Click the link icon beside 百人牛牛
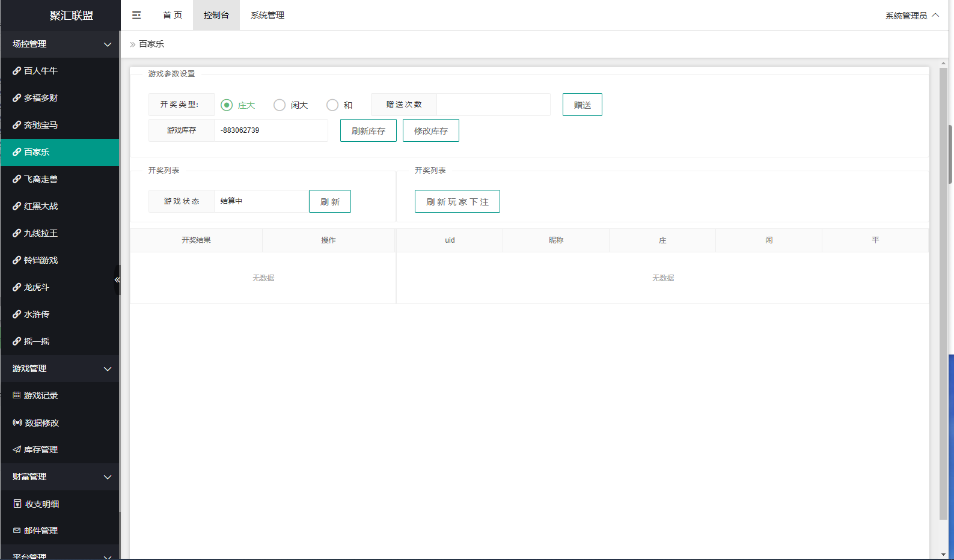The height and width of the screenshot is (560, 954). [17, 71]
